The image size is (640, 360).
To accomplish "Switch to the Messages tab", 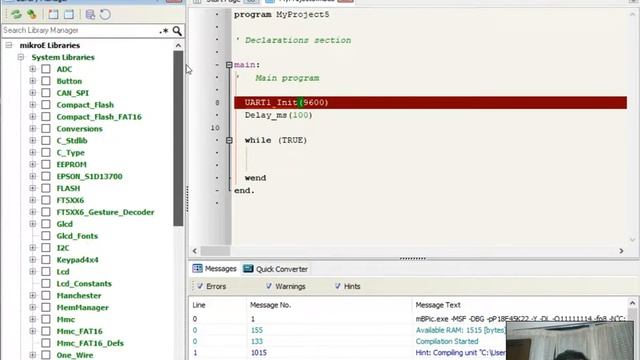I will pos(215,269).
